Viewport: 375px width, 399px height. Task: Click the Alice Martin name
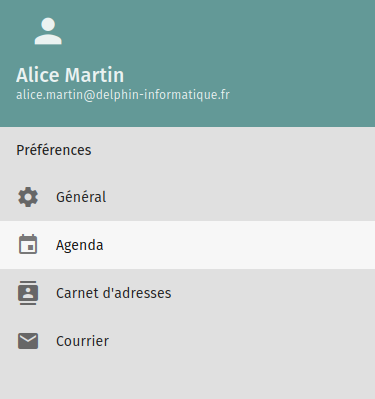click(x=70, y=75)
